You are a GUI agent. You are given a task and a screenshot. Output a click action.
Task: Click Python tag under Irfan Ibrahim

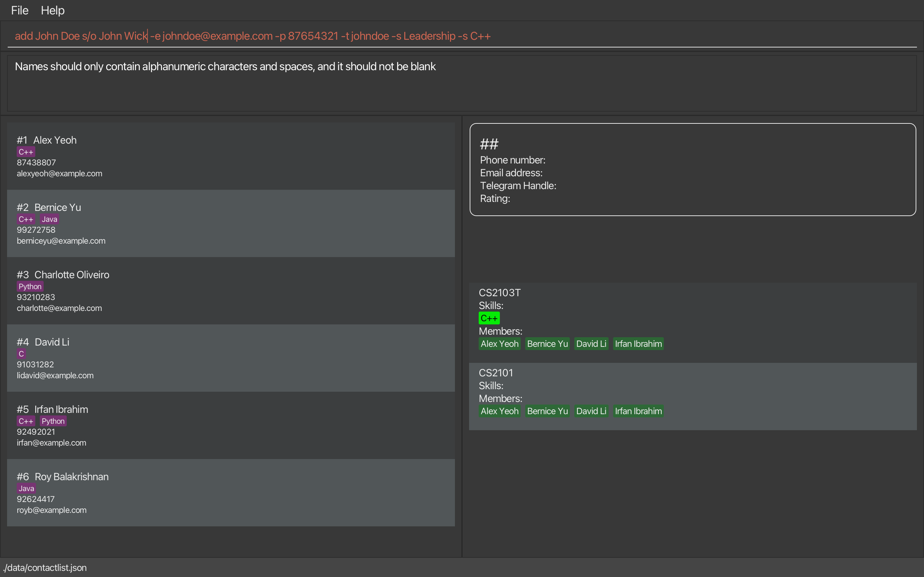53,421
